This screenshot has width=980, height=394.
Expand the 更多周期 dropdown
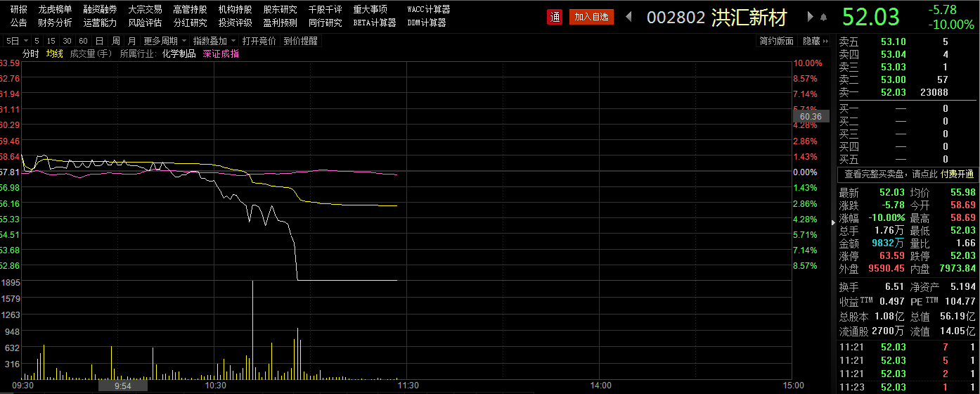click(x=164, y=41)
